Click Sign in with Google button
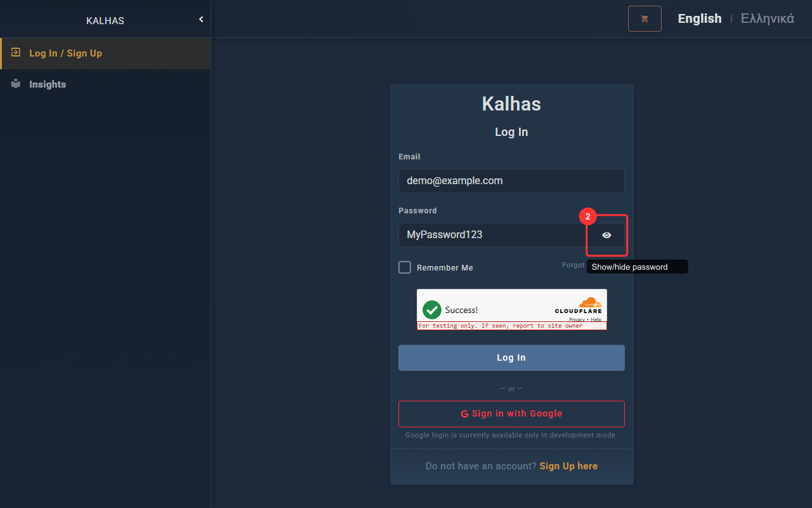Screen dimensions: 812x508 coord(511,414)
